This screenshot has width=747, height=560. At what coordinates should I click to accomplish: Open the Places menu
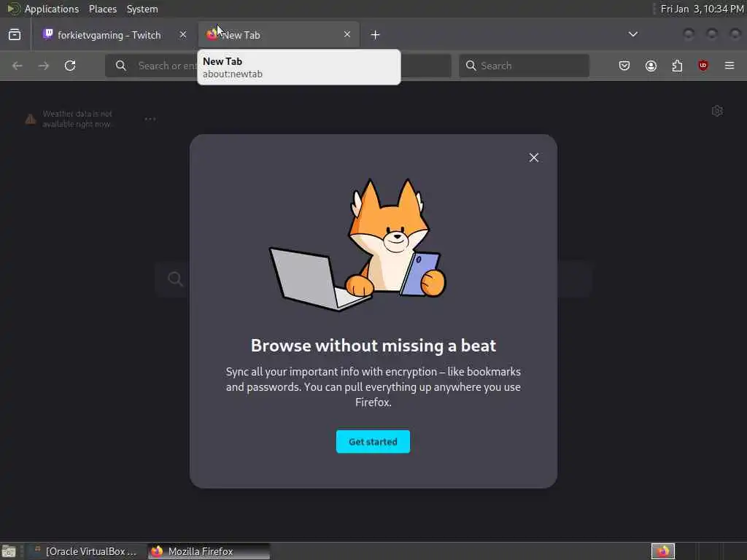point(103,9)
